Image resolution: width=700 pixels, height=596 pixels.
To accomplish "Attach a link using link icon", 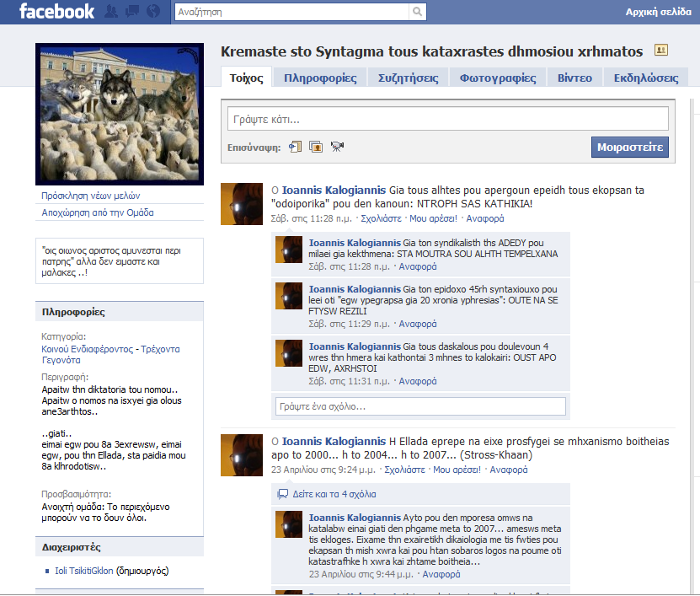I will coord(295,147).
